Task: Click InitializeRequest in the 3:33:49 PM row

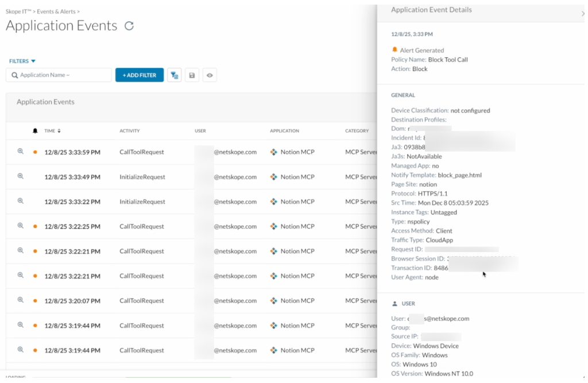Action: click(142, 177)
